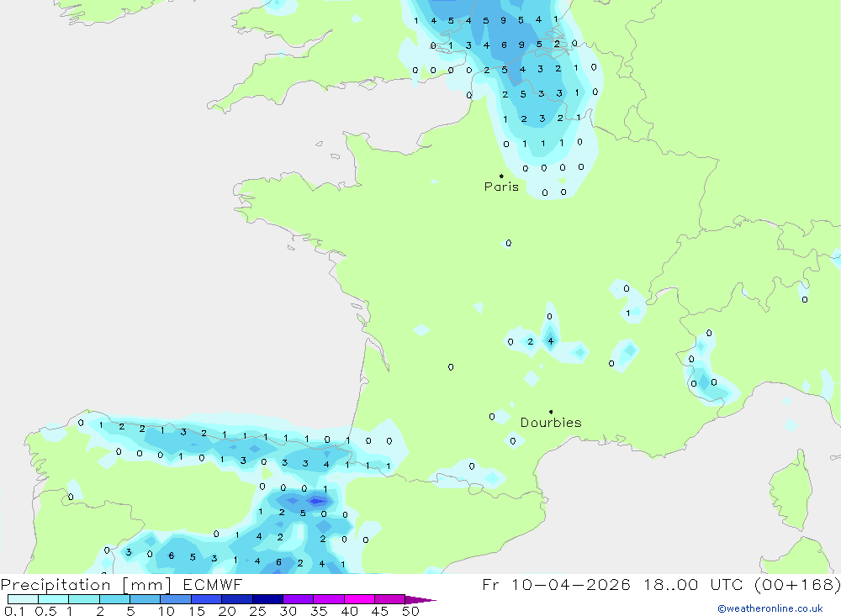Image resolution: width=841 pixels, height=616 pixels.
Task: Pick the 10–15 mm legend swatch
Action: pos(176,599)
